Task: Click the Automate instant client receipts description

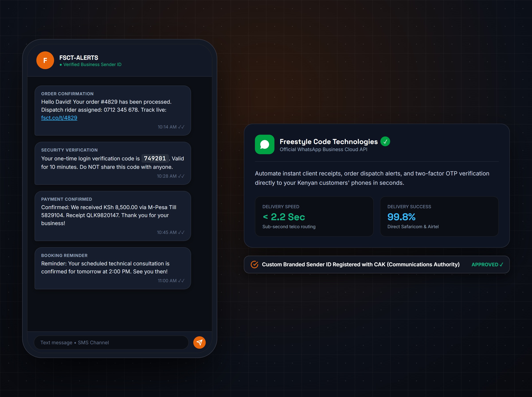Action: 372,178
